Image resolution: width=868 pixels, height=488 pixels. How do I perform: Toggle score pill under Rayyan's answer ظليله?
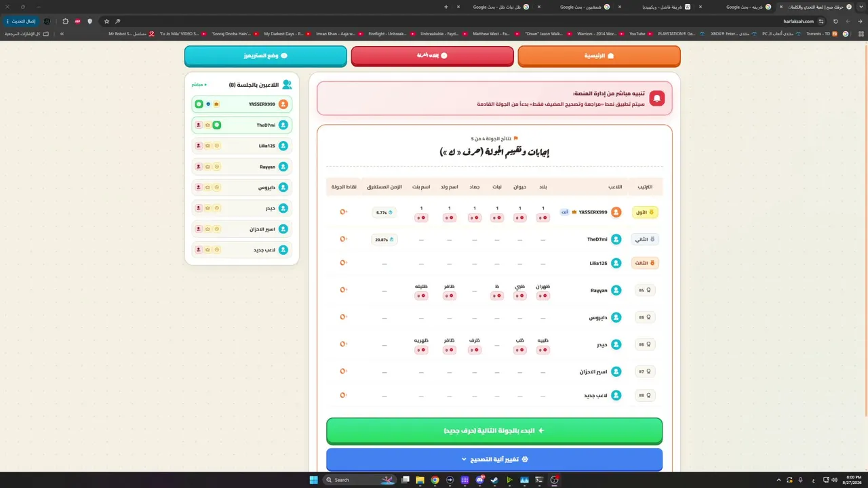pyautogui.click(x=421, y=296)
